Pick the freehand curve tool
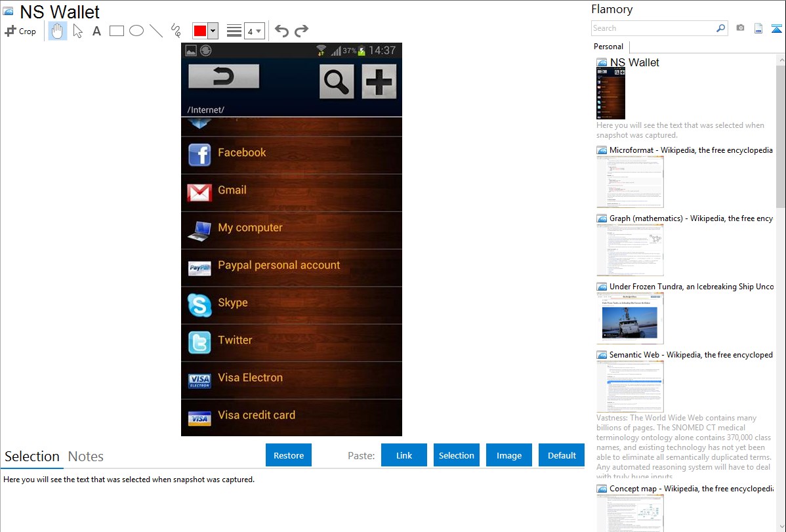This screenshot has height=532, width=786. tap(176, 31)
